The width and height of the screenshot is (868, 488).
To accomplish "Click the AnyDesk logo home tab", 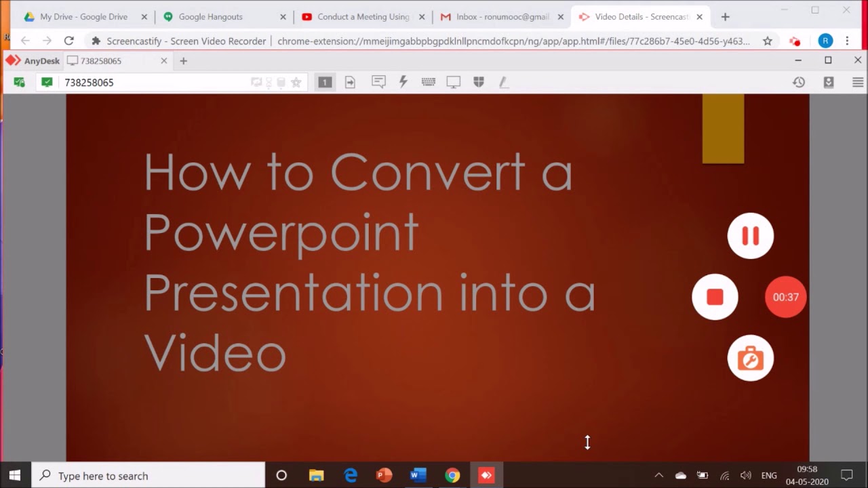I will [33, 61].
